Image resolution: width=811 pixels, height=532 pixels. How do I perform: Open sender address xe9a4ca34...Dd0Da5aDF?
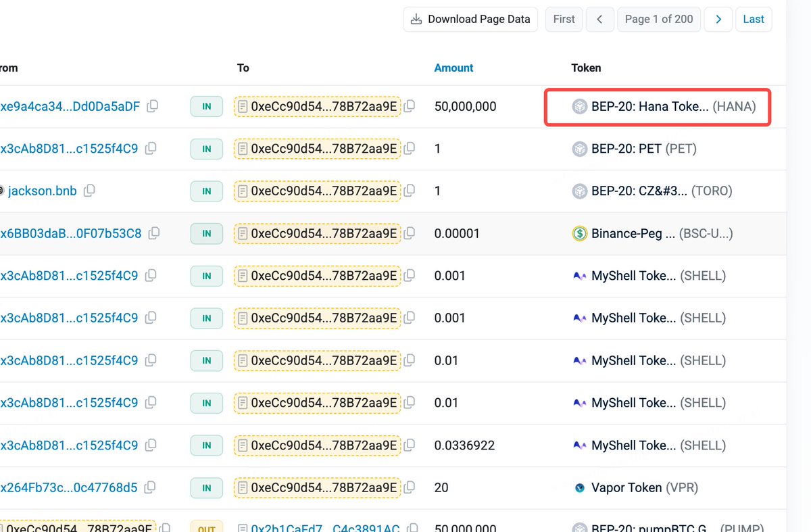tap(70, 106)
